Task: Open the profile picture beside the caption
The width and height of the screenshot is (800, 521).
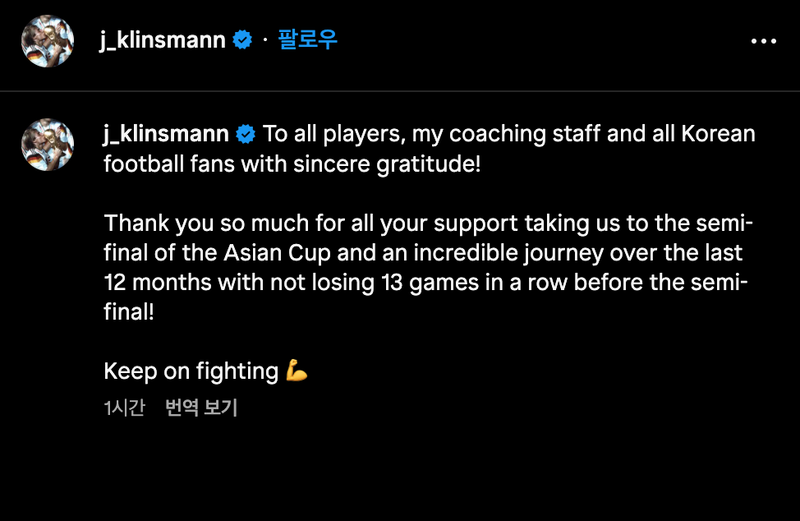Action: point(48,144)
